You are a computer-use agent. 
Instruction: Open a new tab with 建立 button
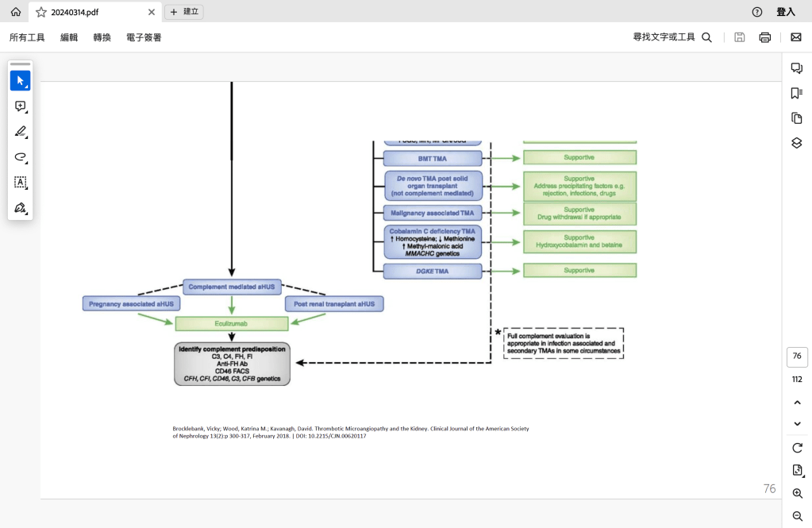pos(184,12)
